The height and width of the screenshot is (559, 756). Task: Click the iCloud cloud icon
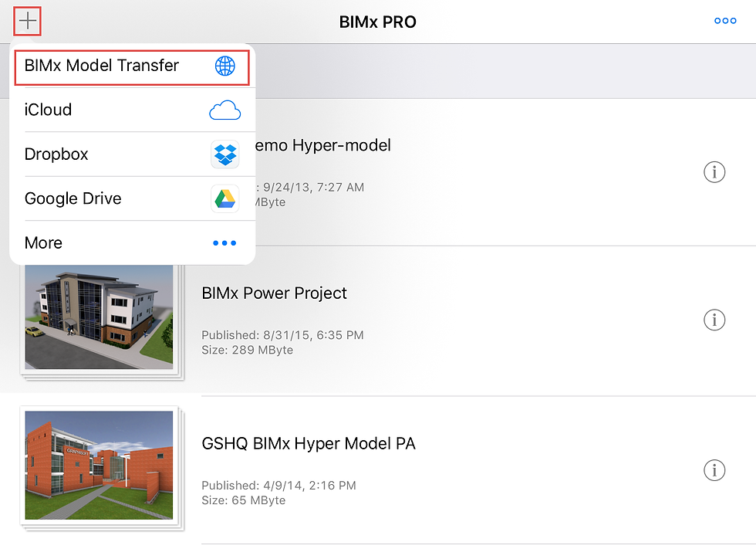coord(224,110)
